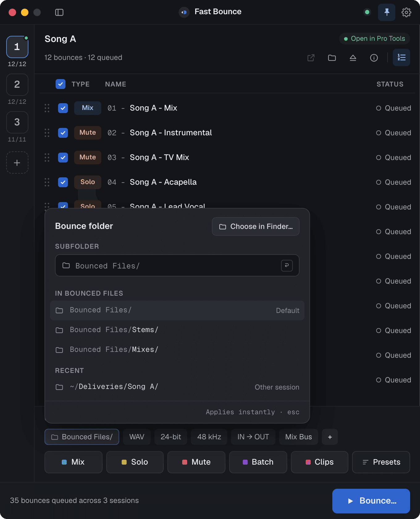
Task: Uncheck the Song A - Instrumental bounce
Action: (x=63, y=133)
